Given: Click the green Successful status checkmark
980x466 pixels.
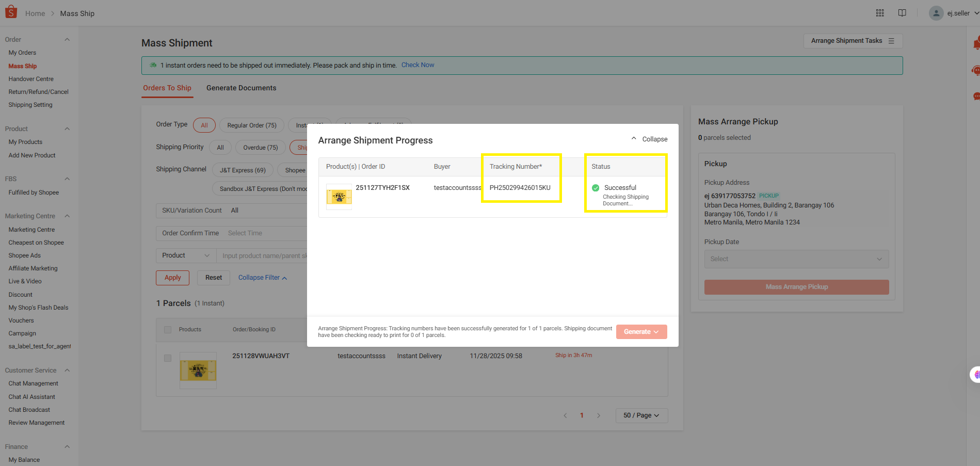Looking at the screenshot, I should point(596,188).
